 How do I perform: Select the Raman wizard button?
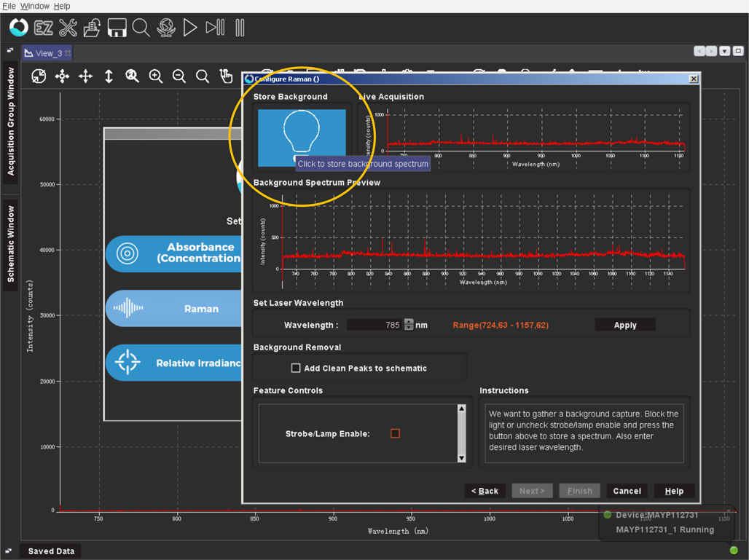(x=174, y=309)
